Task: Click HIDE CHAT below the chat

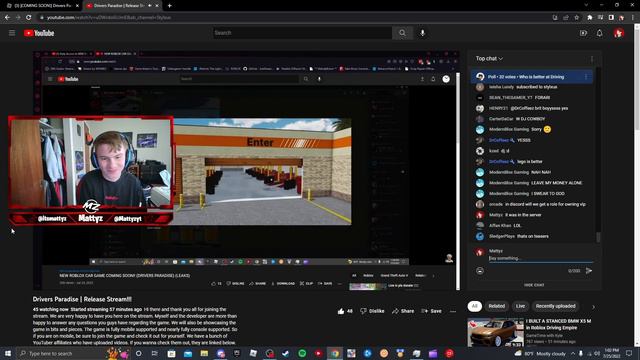Action: point(534,285)
